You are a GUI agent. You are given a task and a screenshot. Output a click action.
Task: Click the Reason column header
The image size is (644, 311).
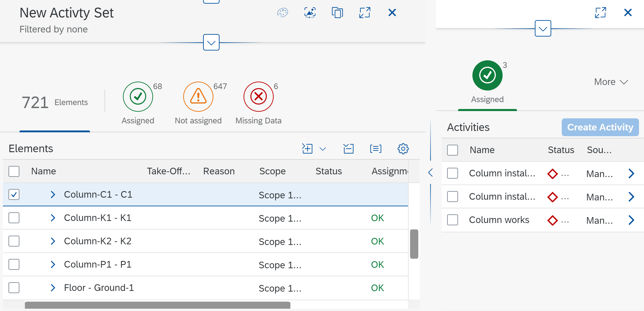[x=219, y=171]
